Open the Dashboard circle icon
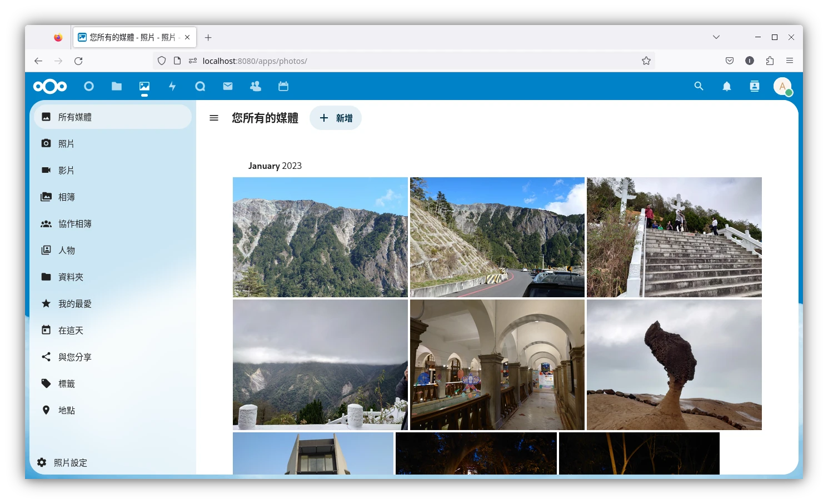The width and height of the screenshot is (828, 504). point(89,86)
